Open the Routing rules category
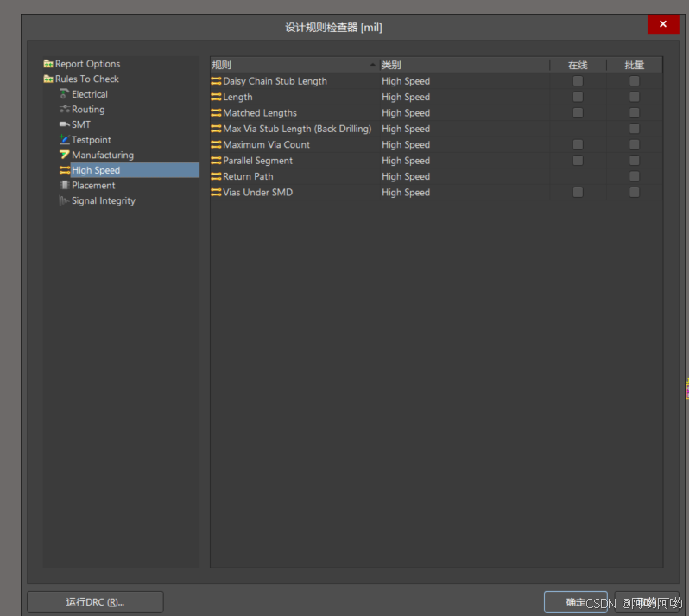The width and height of the screenshot is (689, 616). pyautogui.click(x=88, y=110)
